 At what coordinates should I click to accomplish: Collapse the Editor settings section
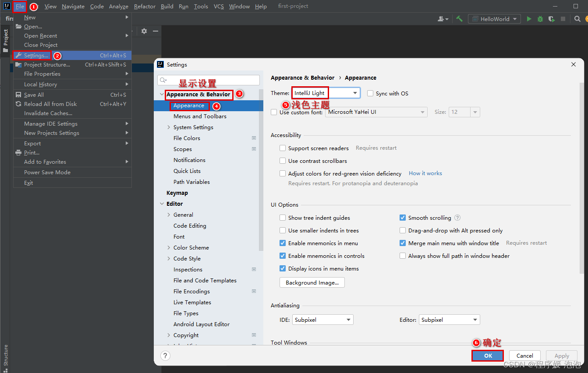pyautogui.click(x=162, y=204)
